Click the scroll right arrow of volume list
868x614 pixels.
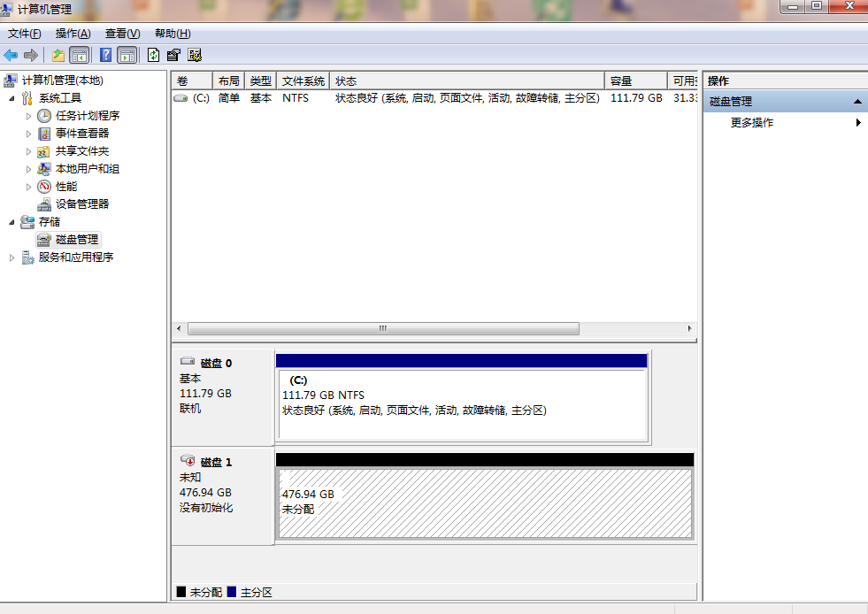(x=689, y=329)
